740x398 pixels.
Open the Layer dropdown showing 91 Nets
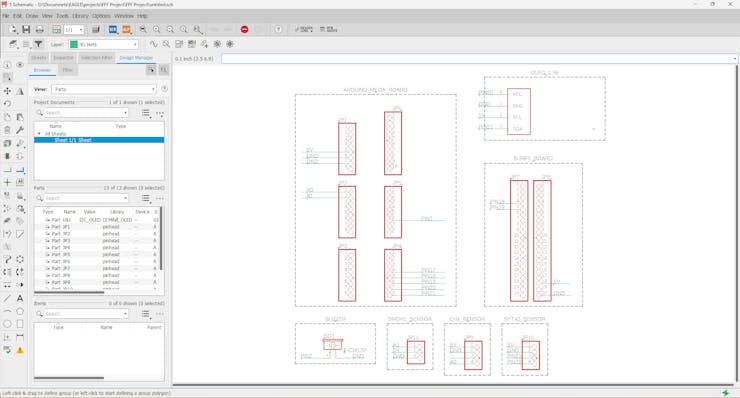(104, 44)
